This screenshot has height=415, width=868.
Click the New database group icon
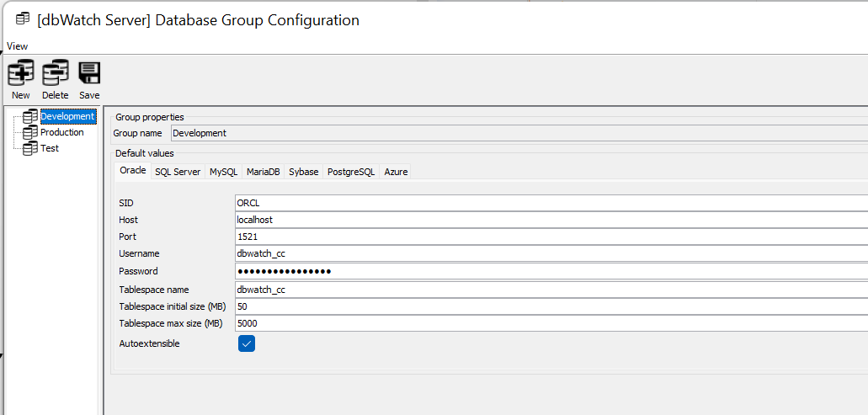[x=20, y=72]
